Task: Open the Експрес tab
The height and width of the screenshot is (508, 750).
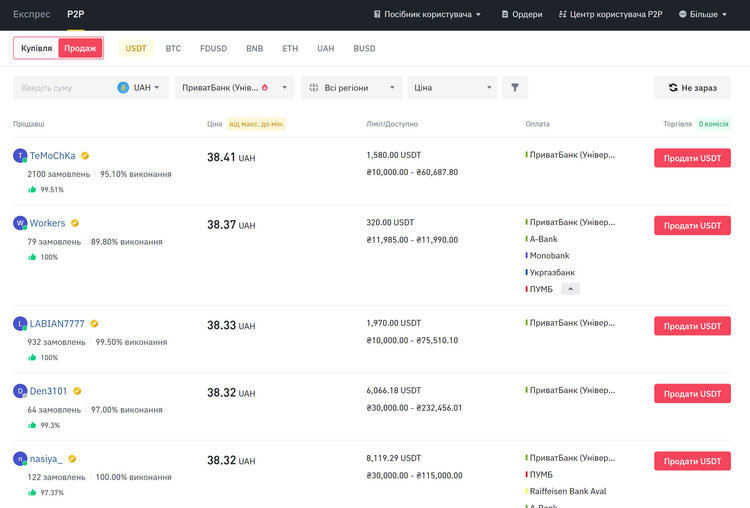Action: 32,14
